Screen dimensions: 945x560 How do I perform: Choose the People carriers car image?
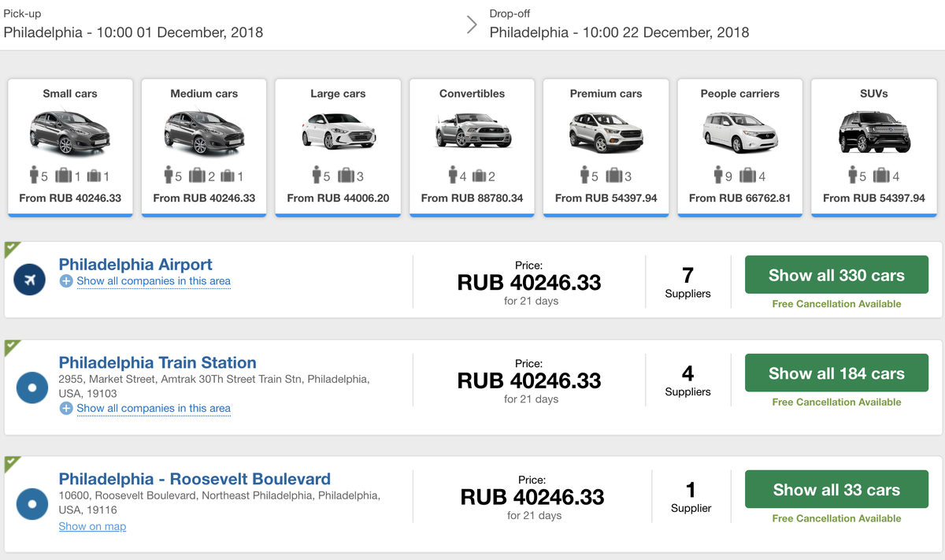pyautogui.click(x=739, y=132)
